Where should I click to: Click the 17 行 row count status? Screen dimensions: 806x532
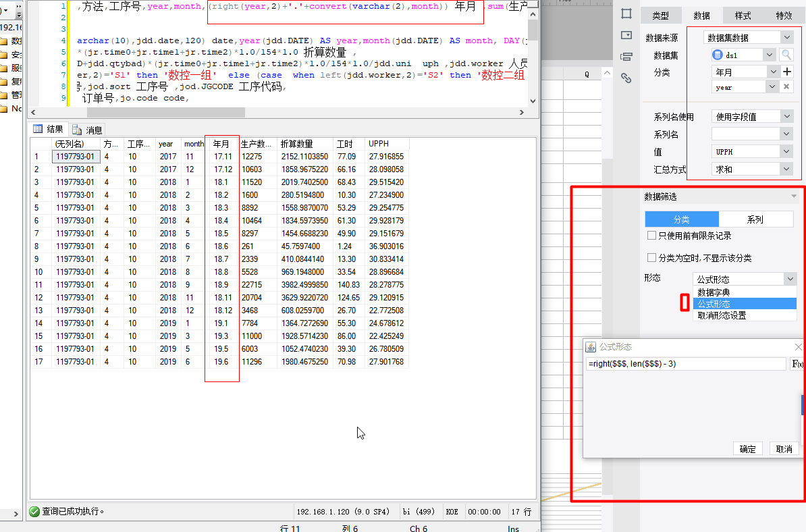(x=522, y=512)
